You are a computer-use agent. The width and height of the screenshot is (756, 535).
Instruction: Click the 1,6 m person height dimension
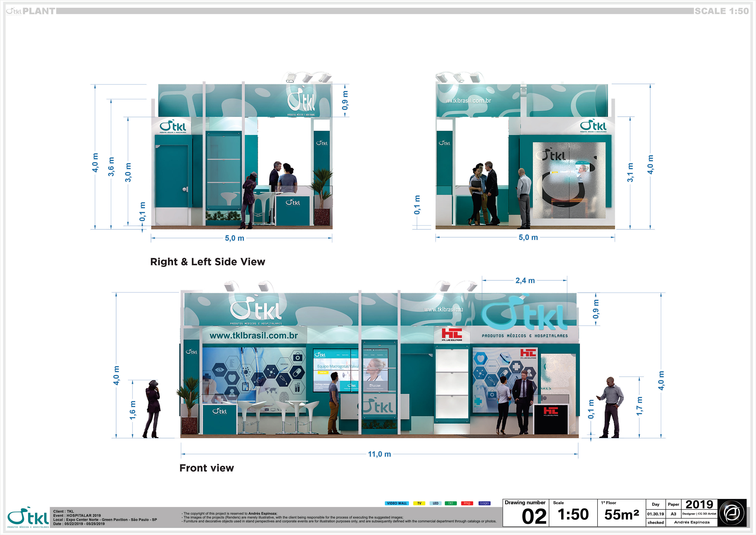(x=132, y=410)
